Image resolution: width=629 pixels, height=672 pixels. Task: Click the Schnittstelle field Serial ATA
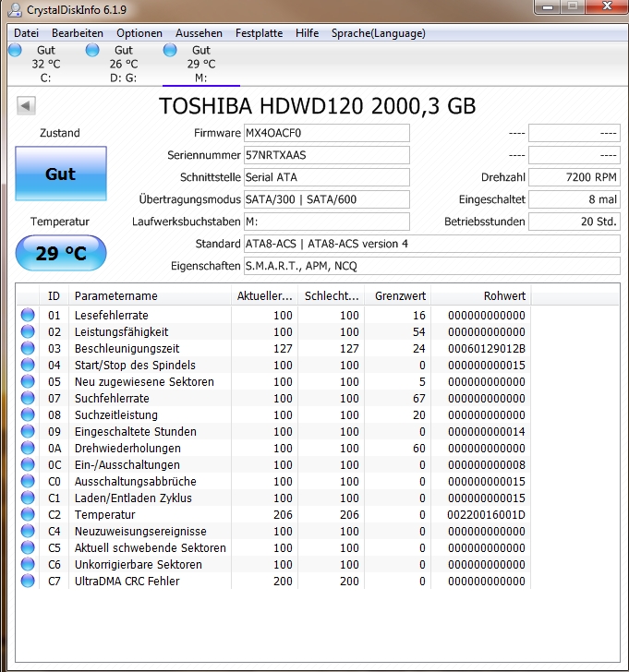[327, 177]
